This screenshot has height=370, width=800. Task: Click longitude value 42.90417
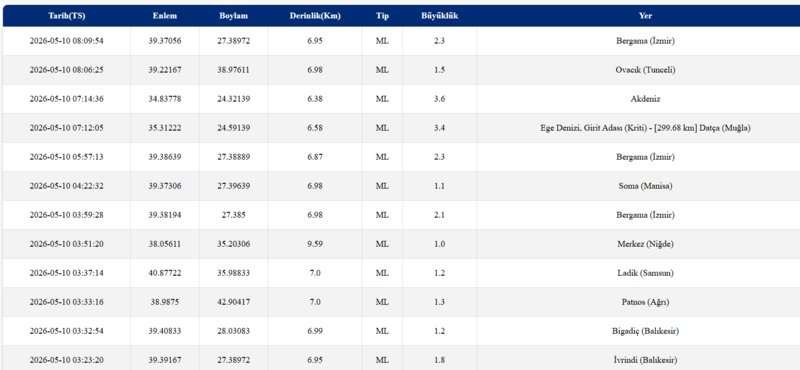(233, 302)
